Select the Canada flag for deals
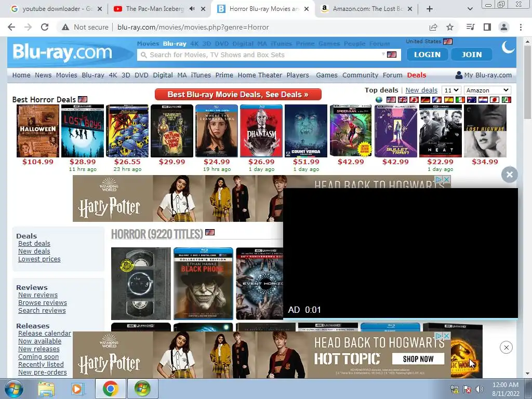532x399 pixels. (x=414, y=100)
